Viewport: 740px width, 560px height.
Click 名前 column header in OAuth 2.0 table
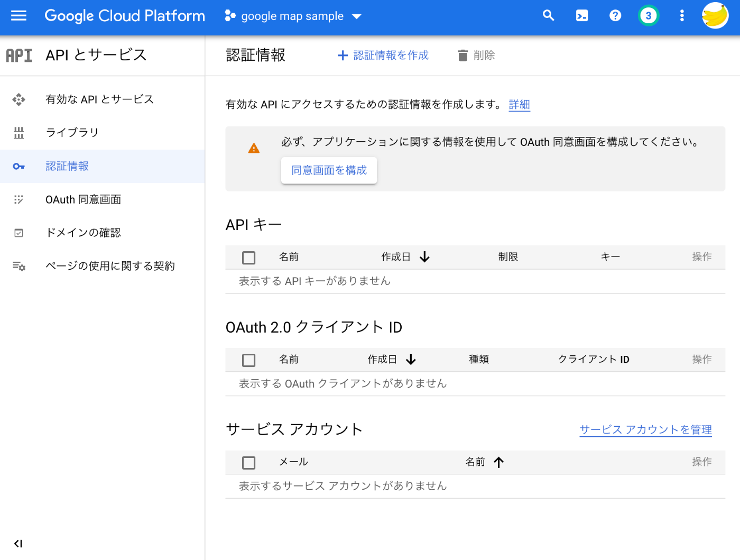pos(289,360)
